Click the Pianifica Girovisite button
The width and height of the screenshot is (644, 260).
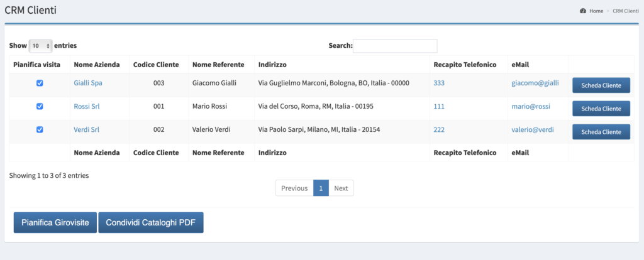pos(55,223)
